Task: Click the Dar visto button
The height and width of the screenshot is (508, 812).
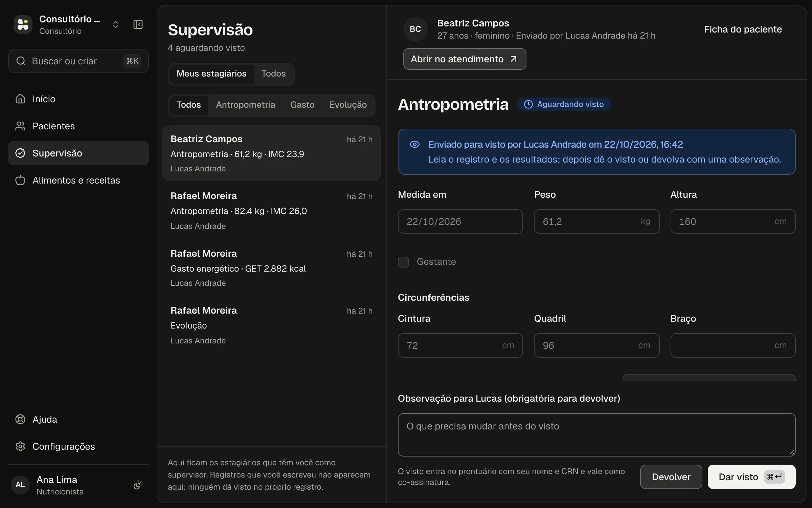Action: (x=751, y=477)
